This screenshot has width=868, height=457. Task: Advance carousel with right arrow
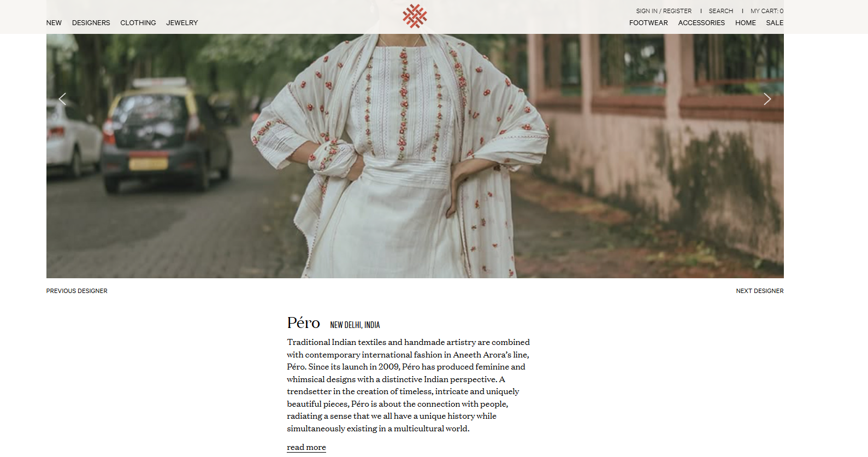tap(767, 99)
